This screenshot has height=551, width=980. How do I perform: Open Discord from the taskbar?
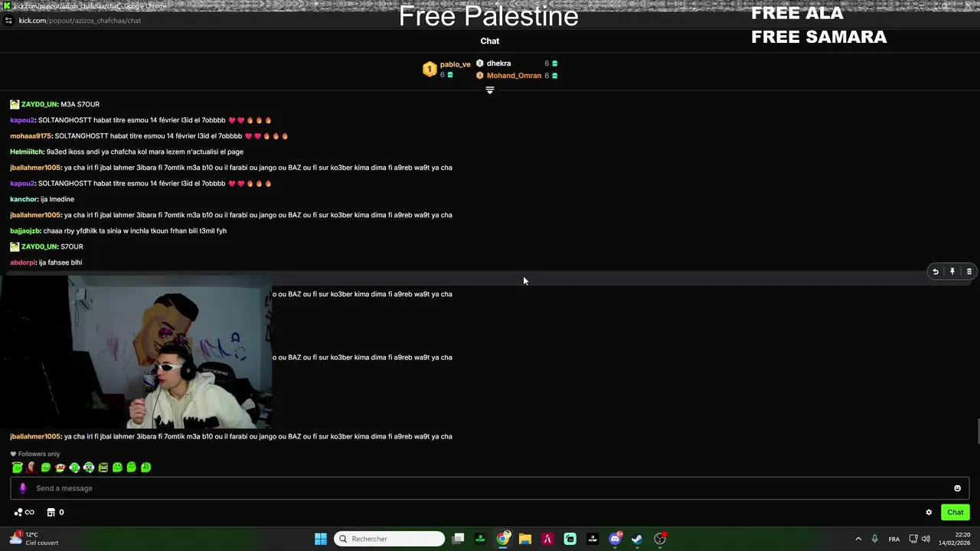coord(615,539)
